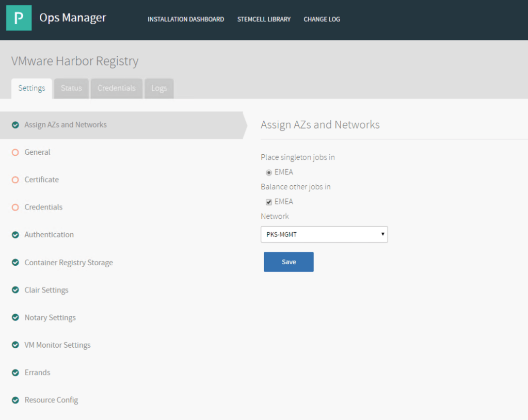The width and height of the screenshot is (528, 420).
Task: Click the incomplete circle icon beside General
Action: 15,152
